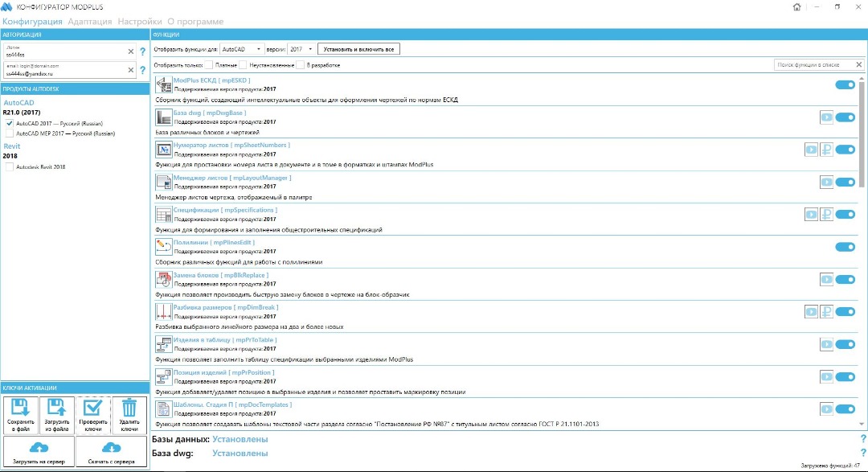868x472 pixels.
Task: Disable the 'Полилинии' function switch
Action: point(845,247)
